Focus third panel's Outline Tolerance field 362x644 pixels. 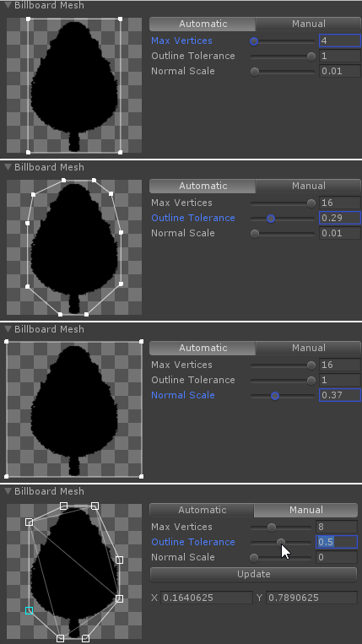point(340,380)
